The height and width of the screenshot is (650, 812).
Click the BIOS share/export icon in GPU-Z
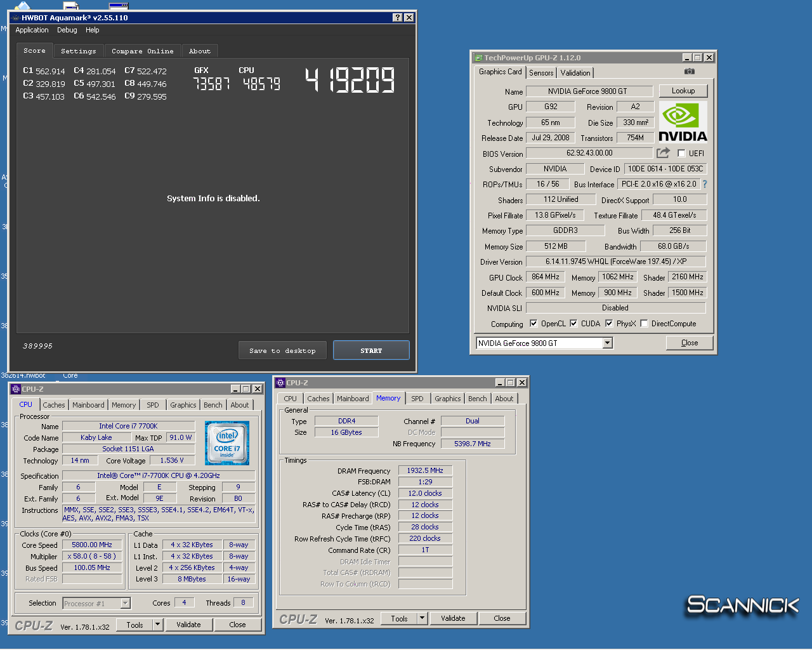tap(663, 153)
